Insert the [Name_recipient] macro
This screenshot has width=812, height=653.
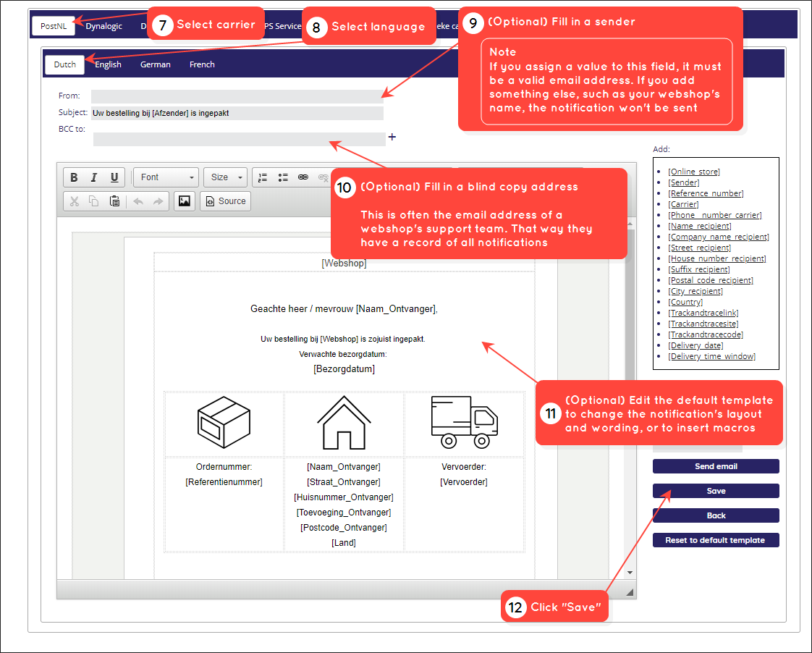click(x=700, y=226)
